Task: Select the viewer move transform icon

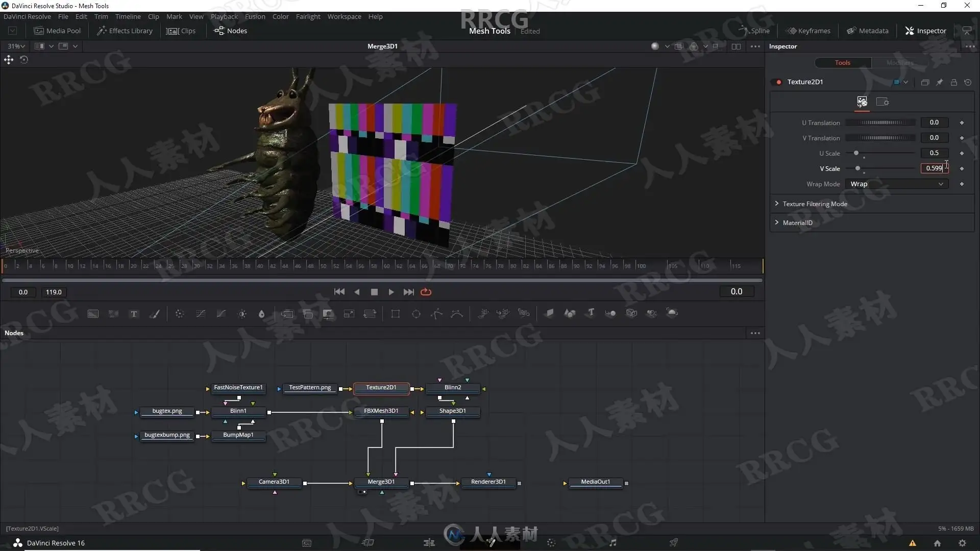Action: click(9, 60)
